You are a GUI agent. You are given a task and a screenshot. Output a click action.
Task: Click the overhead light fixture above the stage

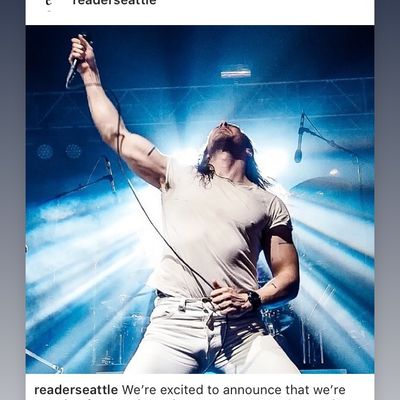click(236, 73)
